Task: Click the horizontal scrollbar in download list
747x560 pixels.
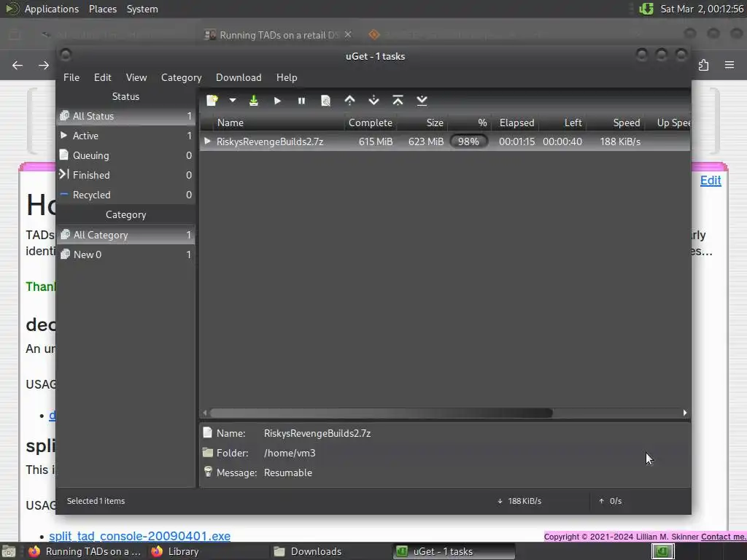Action: coord(381,413)
